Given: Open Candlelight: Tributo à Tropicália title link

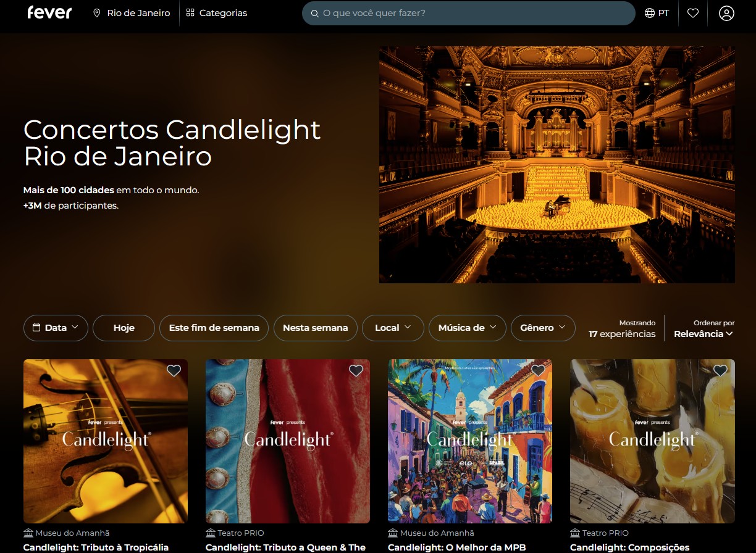Looking at the screenshot, I should point(96,547).
